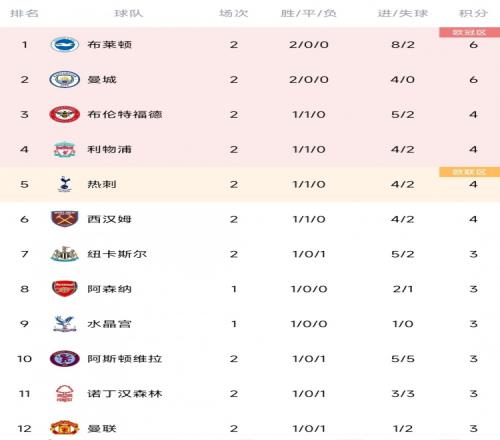Click the Tottenham cockerel logo
Image resolution: width=500 pixels, height=440 pixels.
(65, 184)
